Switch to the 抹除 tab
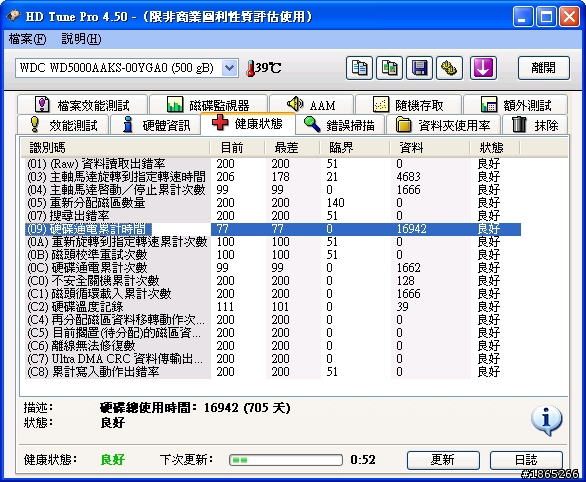The image size is (586, 482). tap(535, 125)
